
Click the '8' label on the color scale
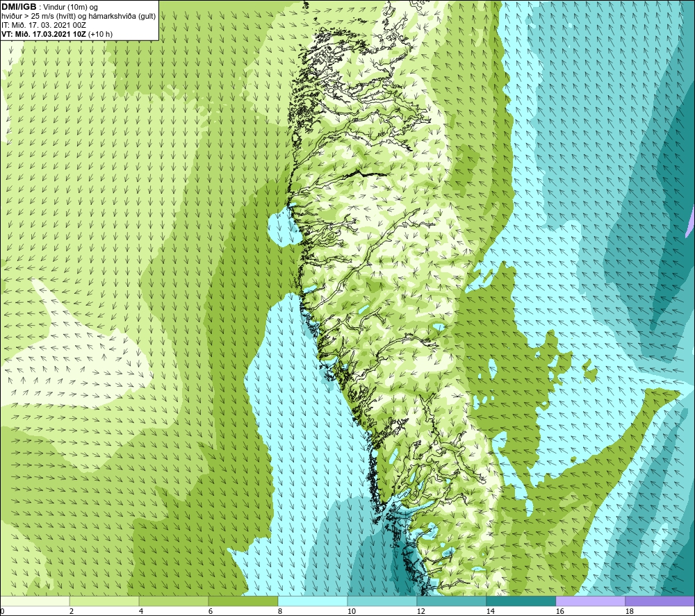pos(280,611)
